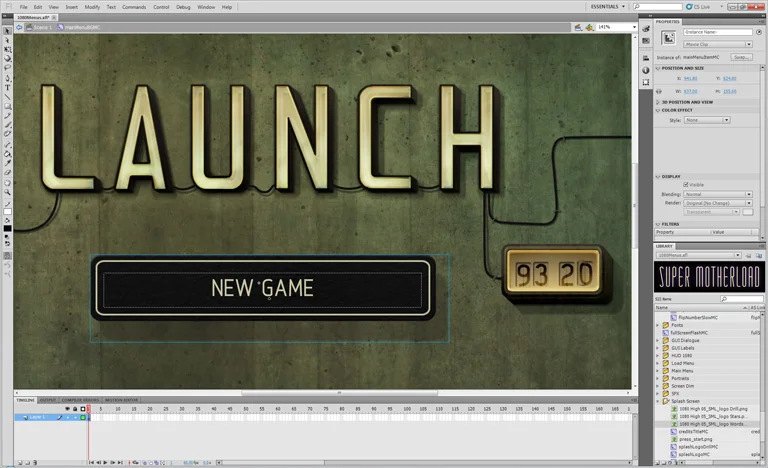Open the Render dropdown
This screenshot has height=468, width=768.
(x=718, y=203)
